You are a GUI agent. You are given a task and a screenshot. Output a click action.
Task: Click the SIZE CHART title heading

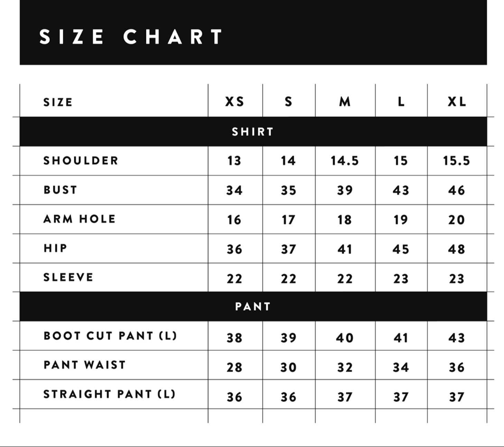(131, 37)
